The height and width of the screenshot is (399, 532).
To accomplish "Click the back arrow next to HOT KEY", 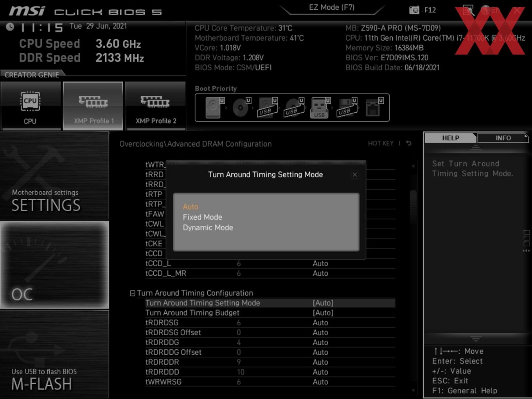I will (x=408, y=143).
